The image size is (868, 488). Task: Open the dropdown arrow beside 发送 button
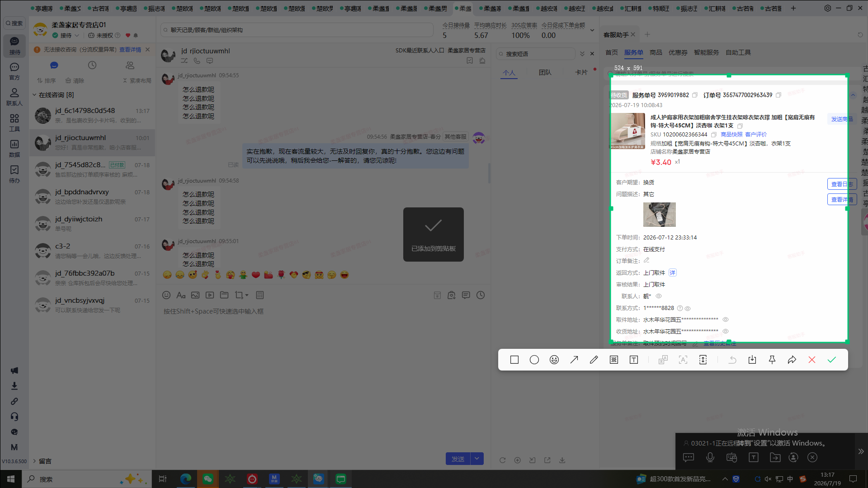click(477, 459)
